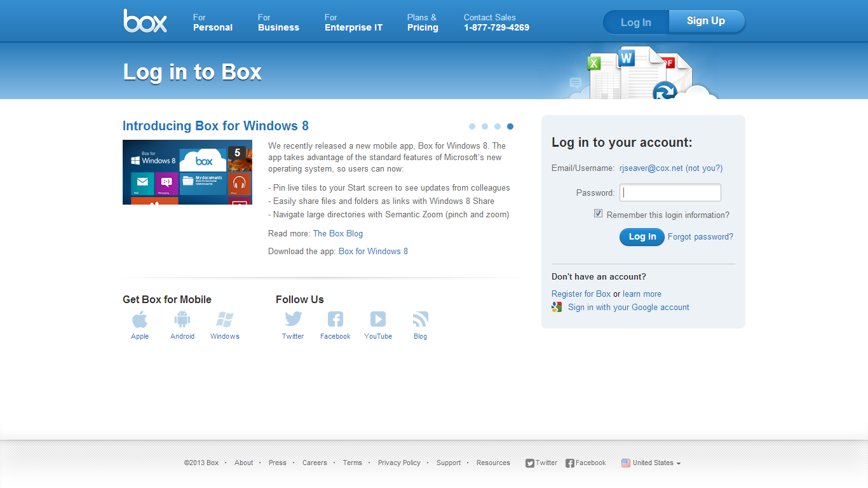Uncheck Remember this login information

click(598, 213)
